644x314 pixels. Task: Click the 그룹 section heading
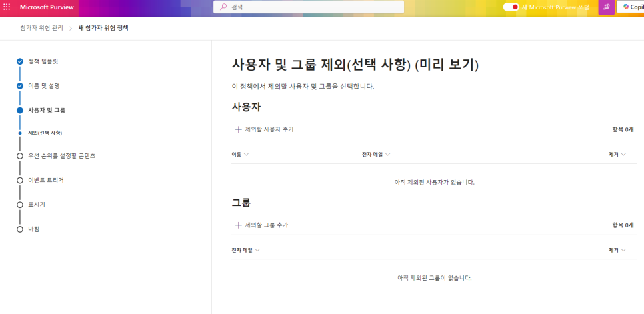tap(241, 203)
